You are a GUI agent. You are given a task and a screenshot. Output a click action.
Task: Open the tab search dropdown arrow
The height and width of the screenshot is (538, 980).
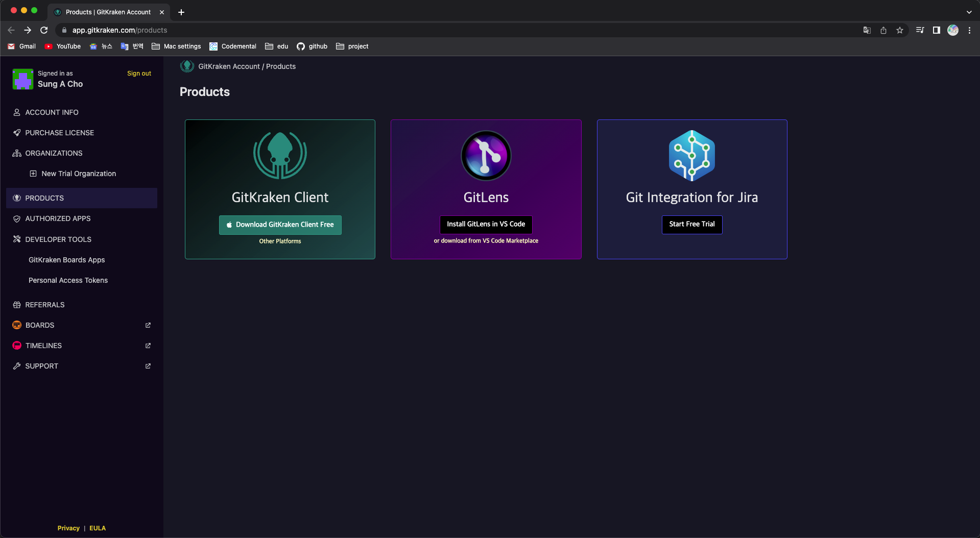969,12
